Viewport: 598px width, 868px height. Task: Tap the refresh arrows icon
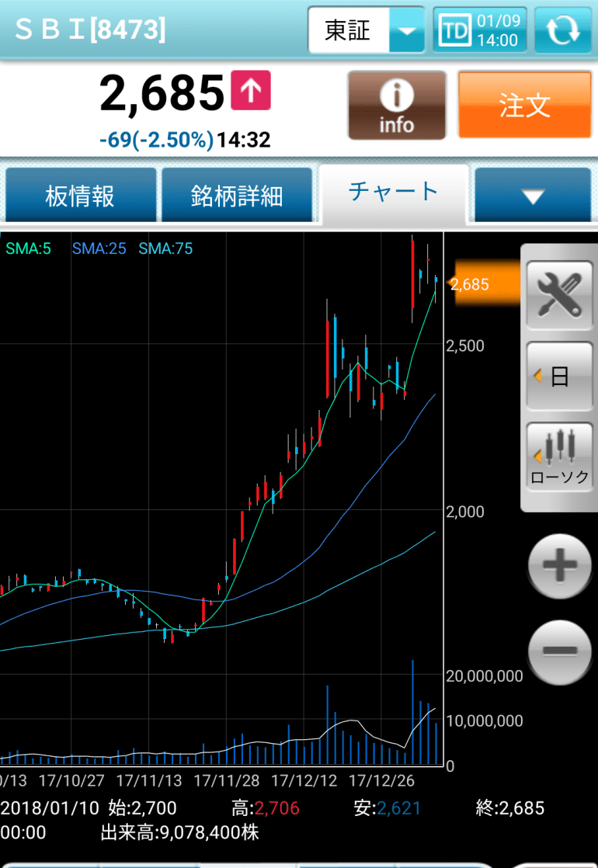point(563,31)
